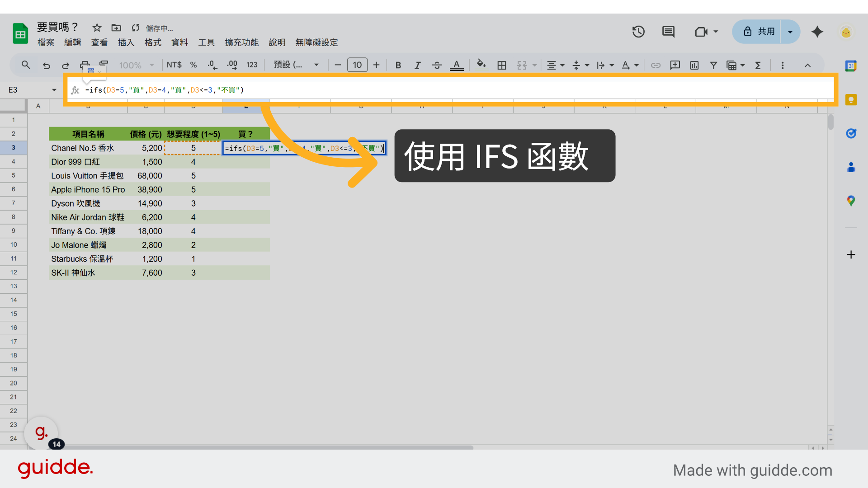The height and width of the screenshot is (488, 868).
Task: Open the functions sigma icon
Action: [x=758, y=65]
